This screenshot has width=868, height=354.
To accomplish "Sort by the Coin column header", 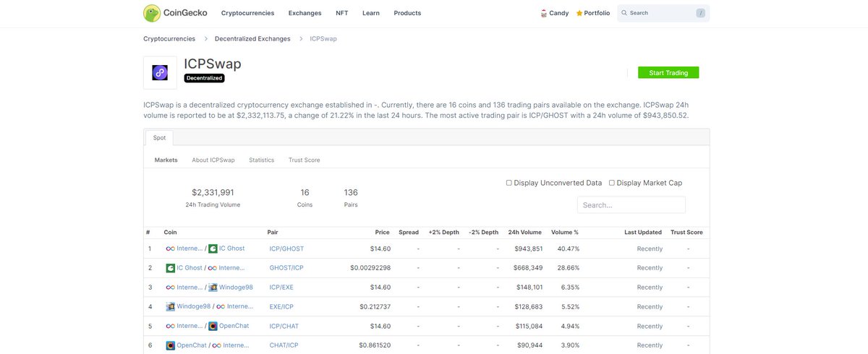I will [x=170, y=233].
